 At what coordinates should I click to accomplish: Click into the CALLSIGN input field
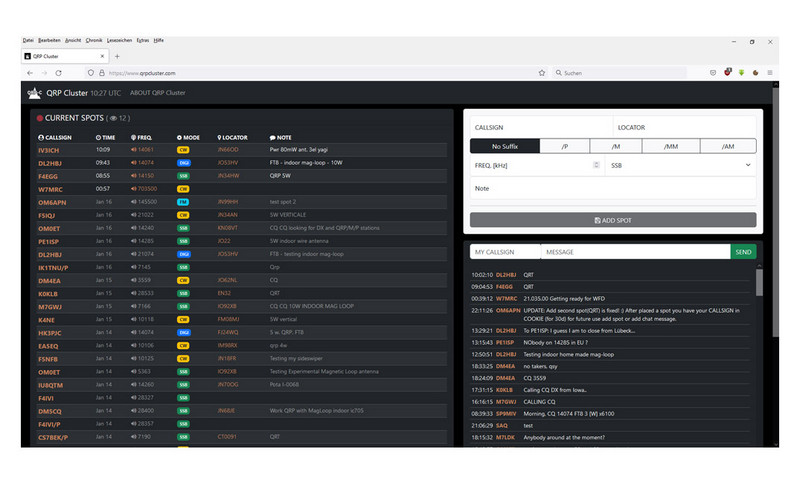(541, 128)
